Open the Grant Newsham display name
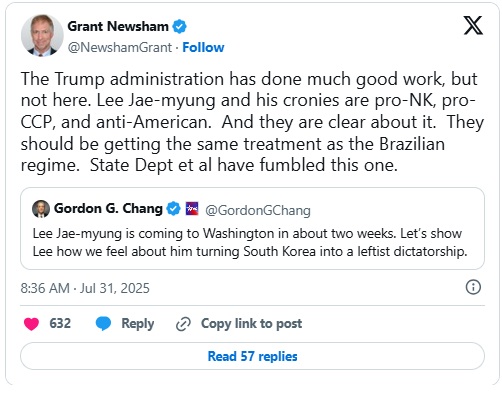Viewport: 502px width, 393px height. click(118, 26)
